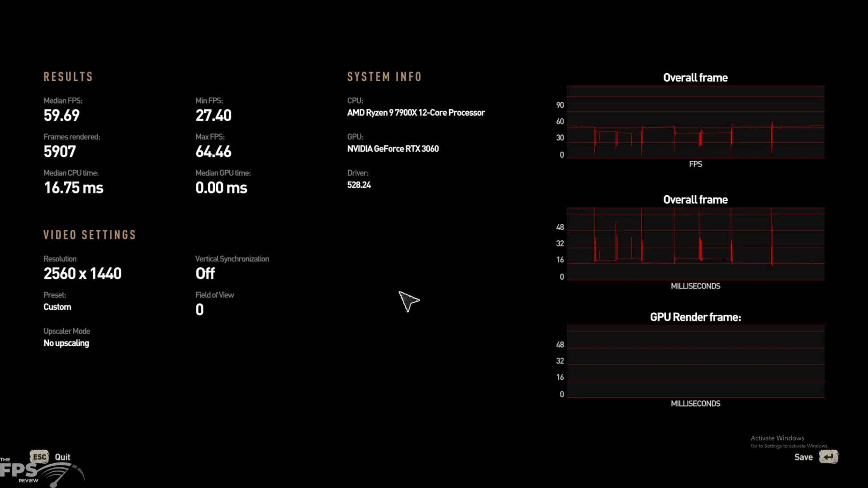
Task: Click the Max FPS value 64.46
Action: (x=213, y=151)
